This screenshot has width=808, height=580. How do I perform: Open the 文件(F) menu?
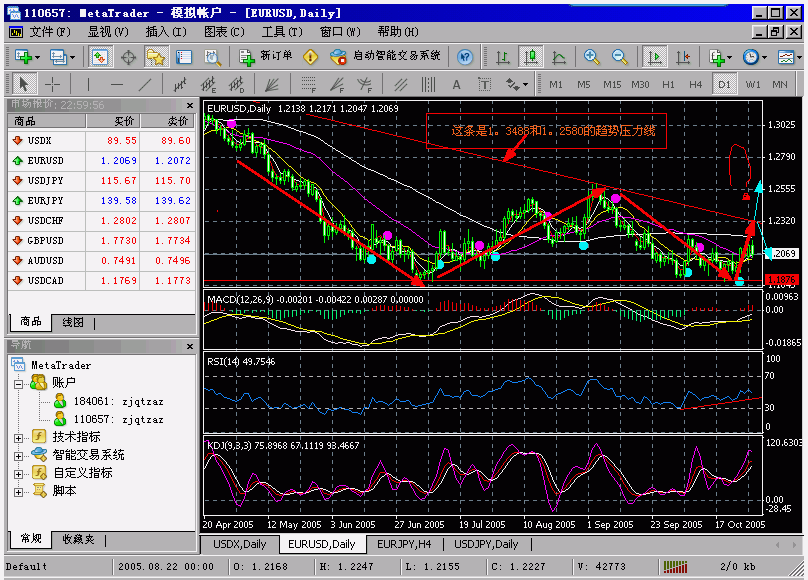[x=49, y=32]
